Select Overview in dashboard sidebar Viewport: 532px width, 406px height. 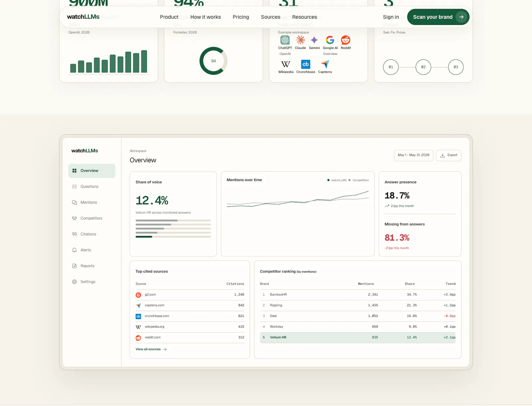[x=92, y=171]
